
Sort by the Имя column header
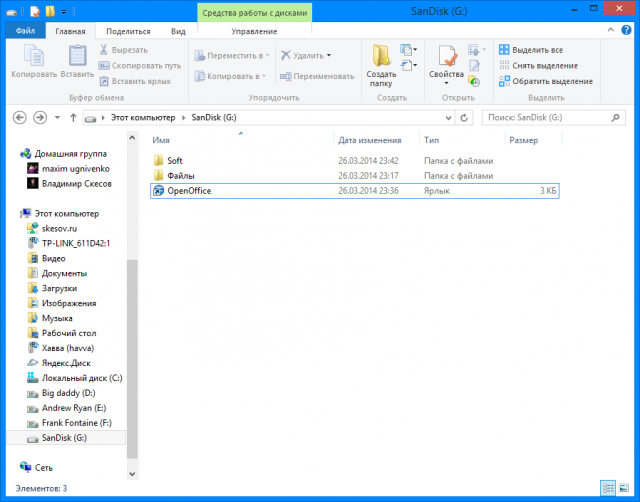[x=161, y=140]
